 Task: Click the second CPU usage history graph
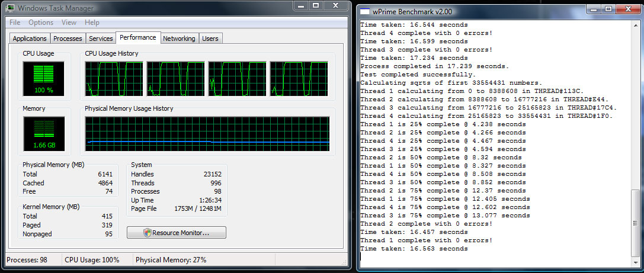point(176,79)
